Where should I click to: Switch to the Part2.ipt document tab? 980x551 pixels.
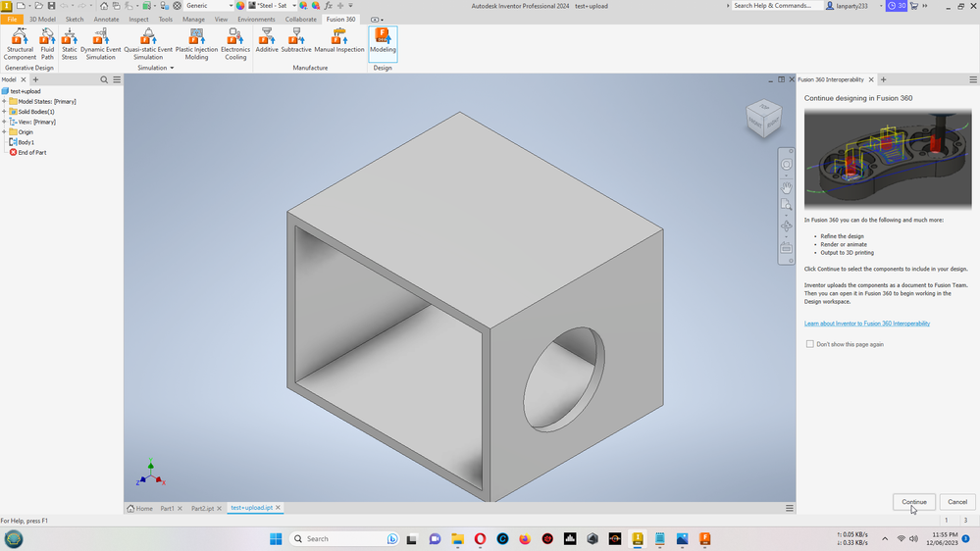202,508
